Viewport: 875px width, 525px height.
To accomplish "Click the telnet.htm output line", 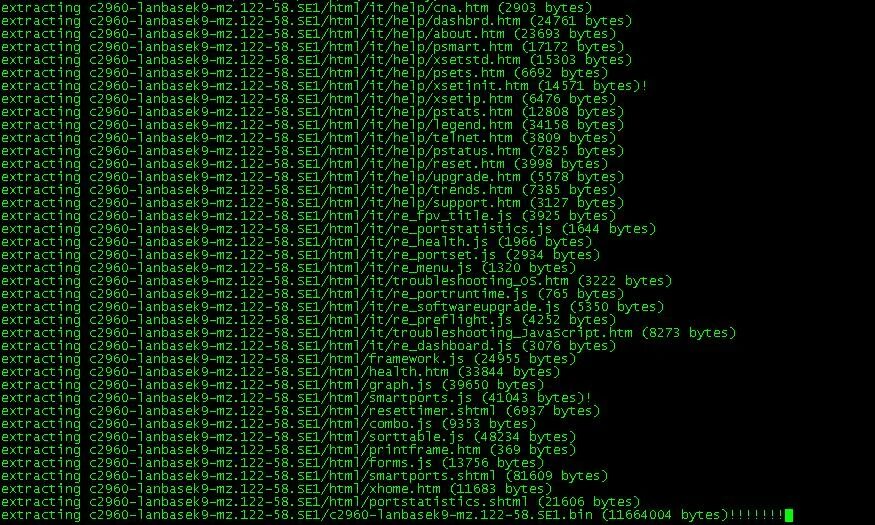I will pyautogui.click(x=308, y=138).
